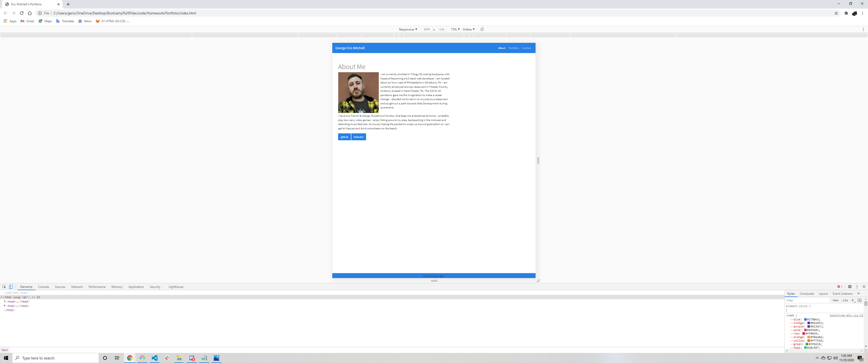868x363 pixels.
Task: Click the Portfolio link in the page navbar
Action: pyautogui.click(x=513, y=48)
